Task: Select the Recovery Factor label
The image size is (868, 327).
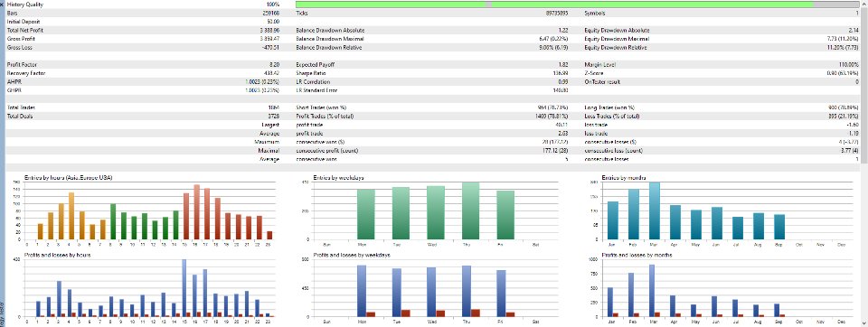Action: [26, 73]
